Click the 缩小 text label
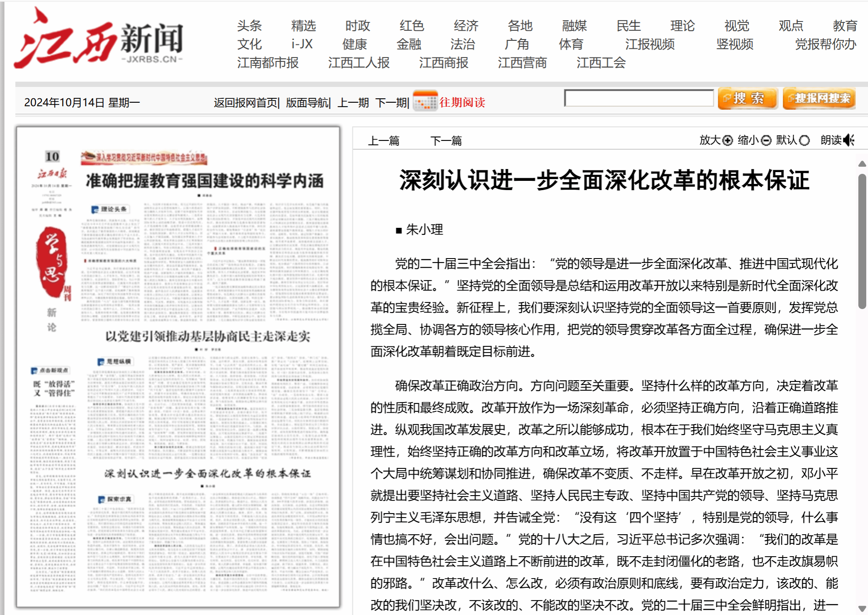868x615 pixels. [x=749, y=140]
